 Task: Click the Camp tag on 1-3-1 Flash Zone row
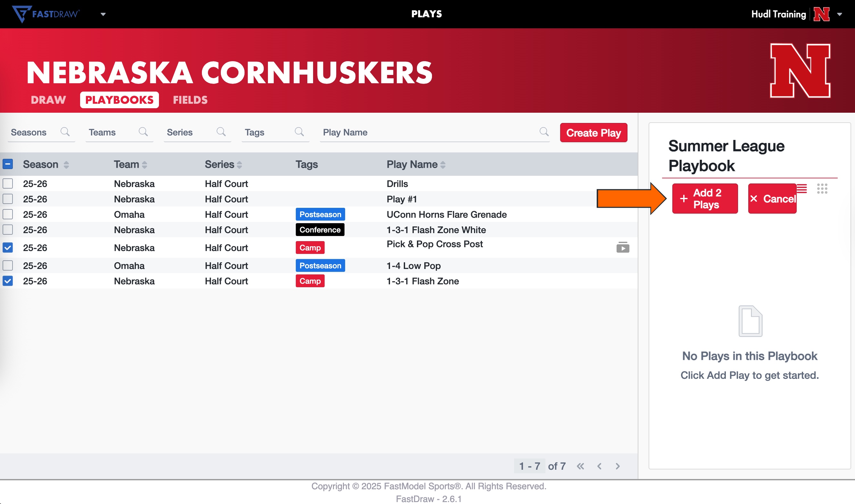click(x=310, y=281)
